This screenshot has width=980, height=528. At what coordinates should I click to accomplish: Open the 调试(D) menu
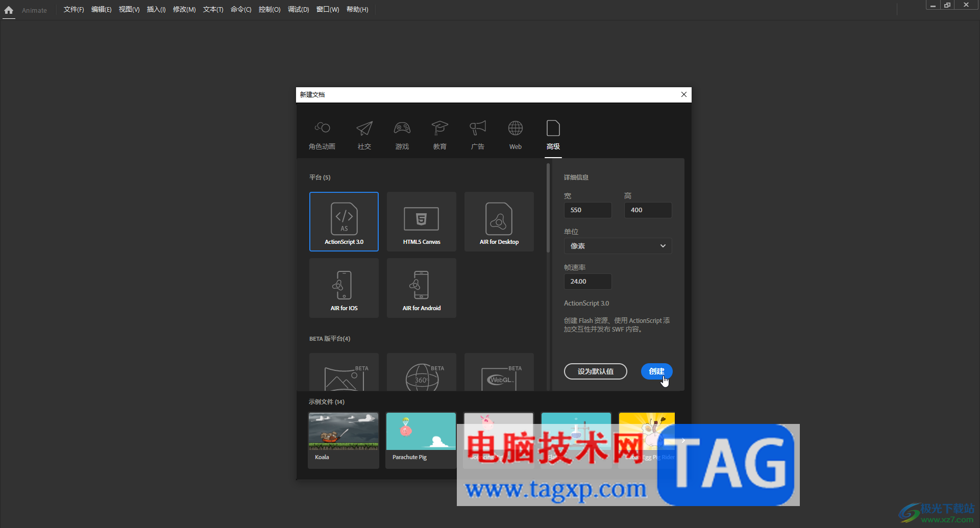click(298, 10)
